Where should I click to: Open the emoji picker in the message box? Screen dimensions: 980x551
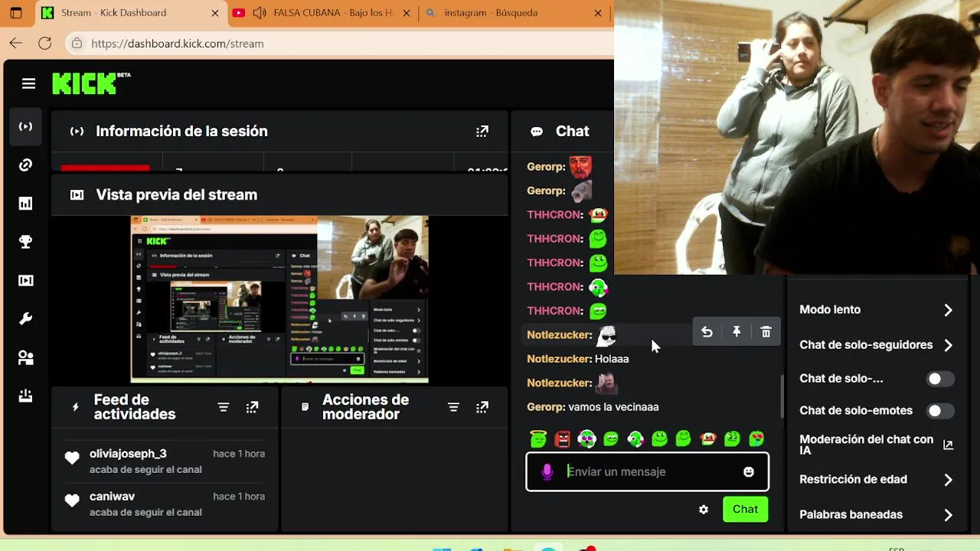[749, 472]
